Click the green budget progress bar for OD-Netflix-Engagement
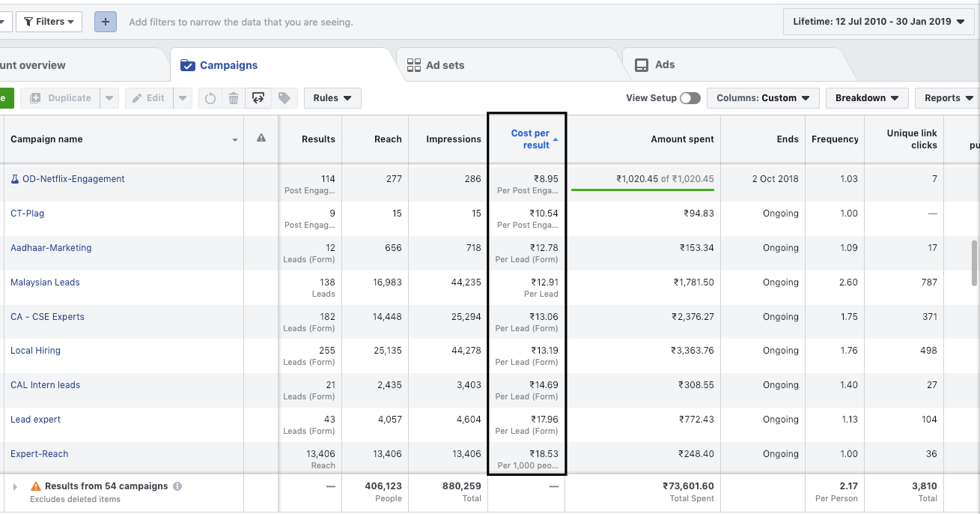 point(642,190)
